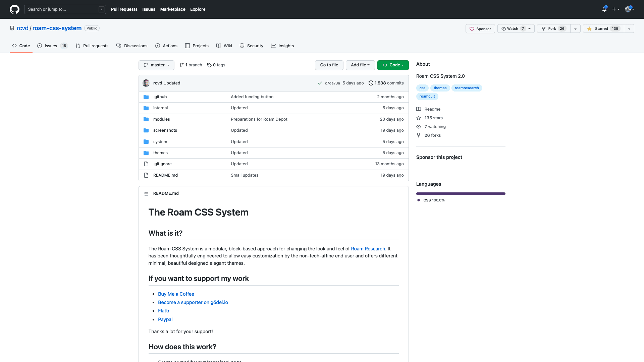The height and width of the screenshot is (362, 644).
Task: Open the Paypal support link
Action: point(165,320)
